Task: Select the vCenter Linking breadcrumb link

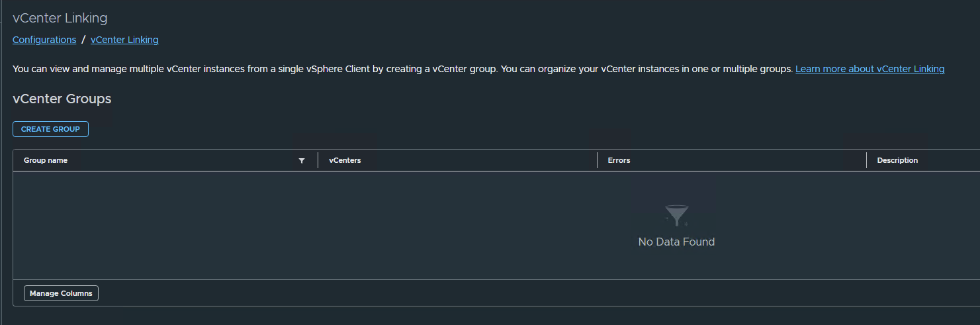Action: 124,40
